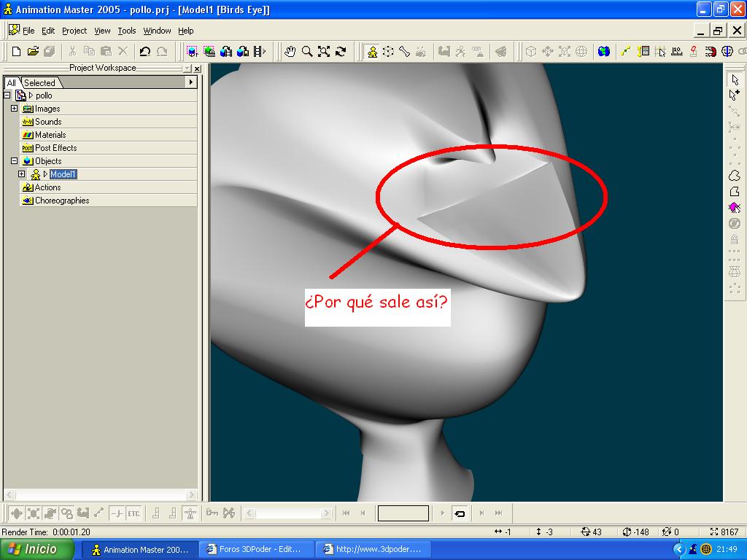This screenshot has height=560, width=747.
Task: Switch to Modeling mode icon
Action: [372, 52]
